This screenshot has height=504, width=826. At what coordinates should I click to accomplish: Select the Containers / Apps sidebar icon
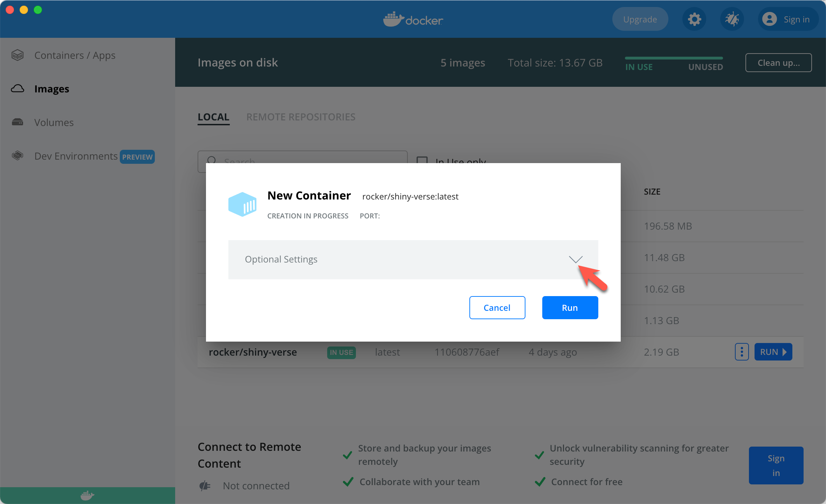pos(18,55)
